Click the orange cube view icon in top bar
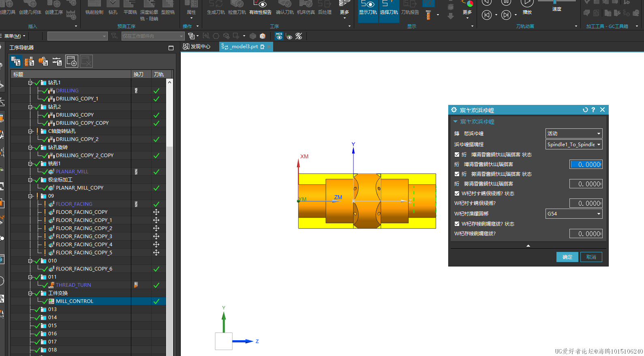This screenshot has height=356, width=644. tap(263, 36)
